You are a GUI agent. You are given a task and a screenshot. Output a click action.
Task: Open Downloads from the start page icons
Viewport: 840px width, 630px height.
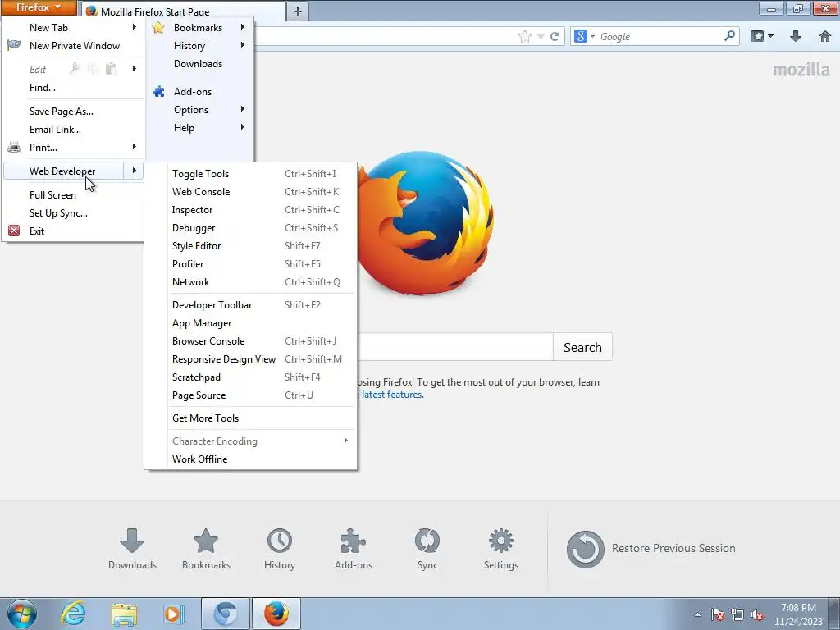132,549
